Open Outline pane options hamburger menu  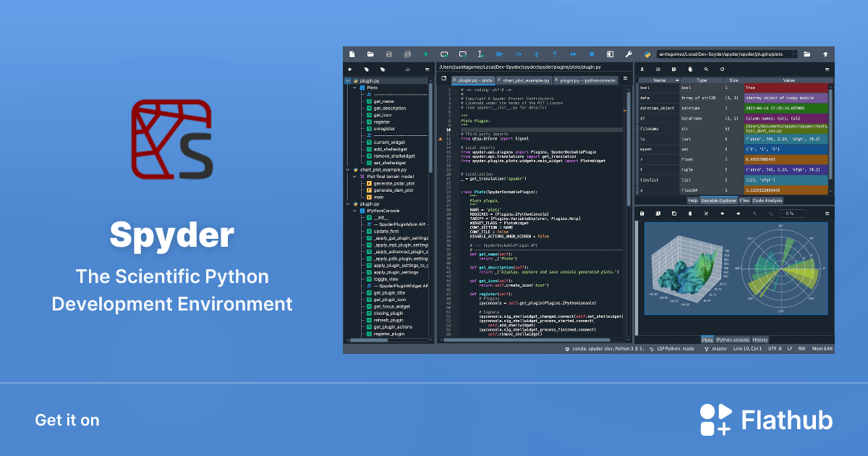coord(427,69)
